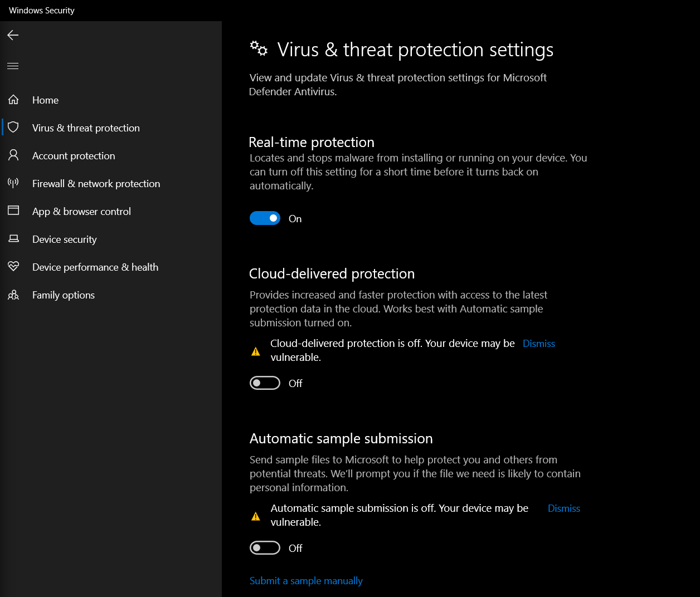The width and height of the screenshot is (700, 597).
Task: Go to Family options
Action: 63,295
